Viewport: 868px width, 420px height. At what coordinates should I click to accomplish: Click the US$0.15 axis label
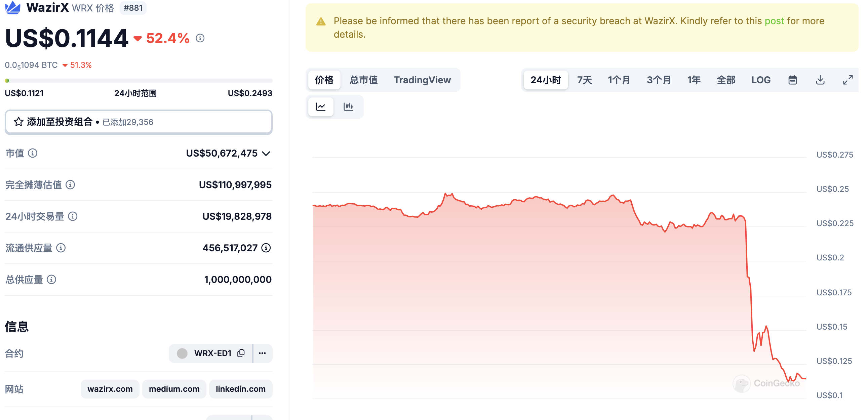click(832, 327)
